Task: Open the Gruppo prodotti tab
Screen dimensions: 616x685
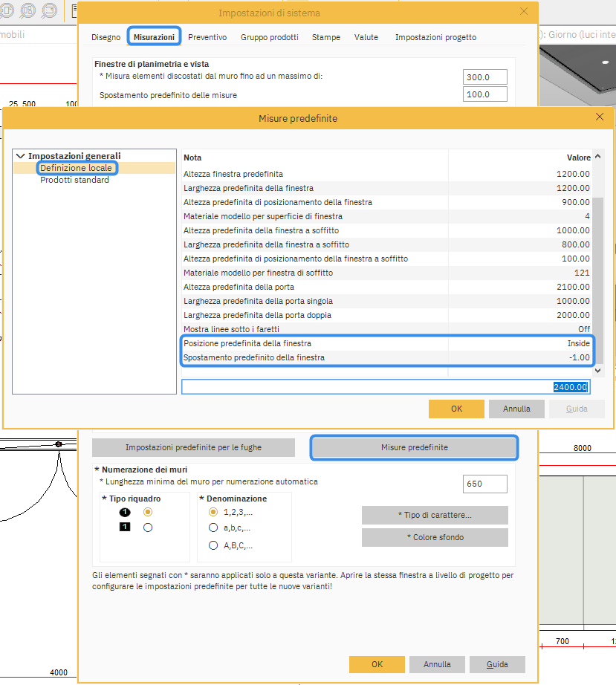Action: point(269,37)
